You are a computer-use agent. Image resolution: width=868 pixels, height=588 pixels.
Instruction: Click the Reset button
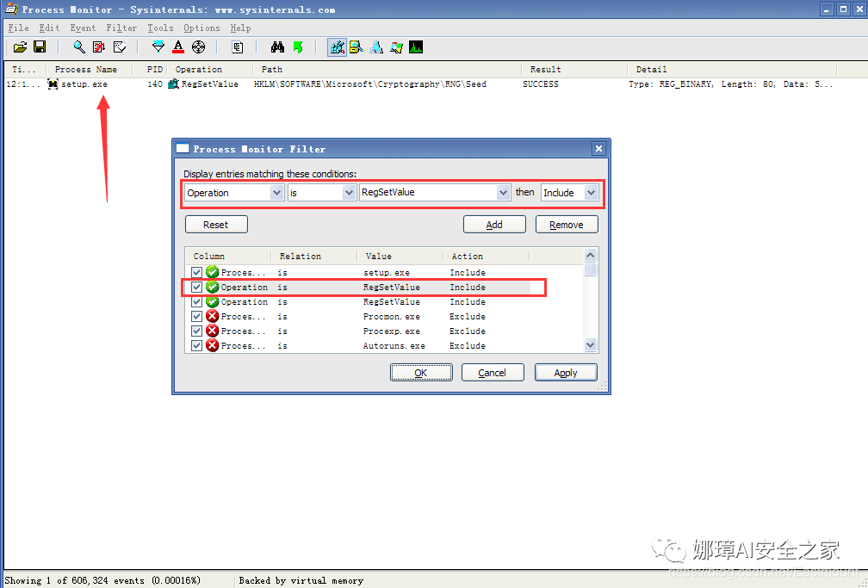(216, 224)
